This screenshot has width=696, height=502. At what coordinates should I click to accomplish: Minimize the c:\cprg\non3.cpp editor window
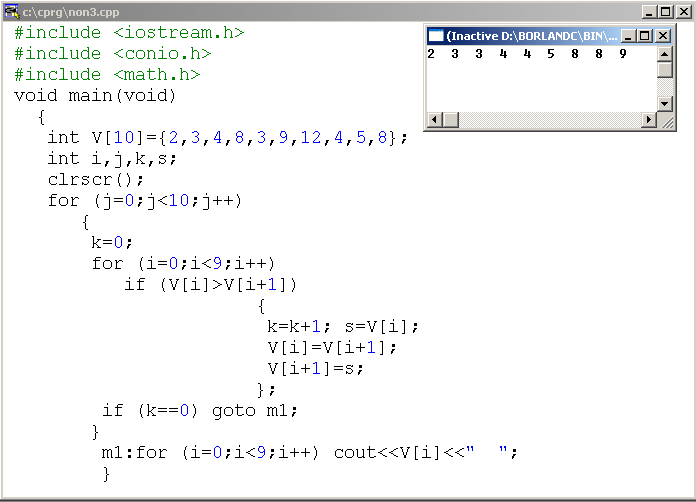click(x=649, y=12)
